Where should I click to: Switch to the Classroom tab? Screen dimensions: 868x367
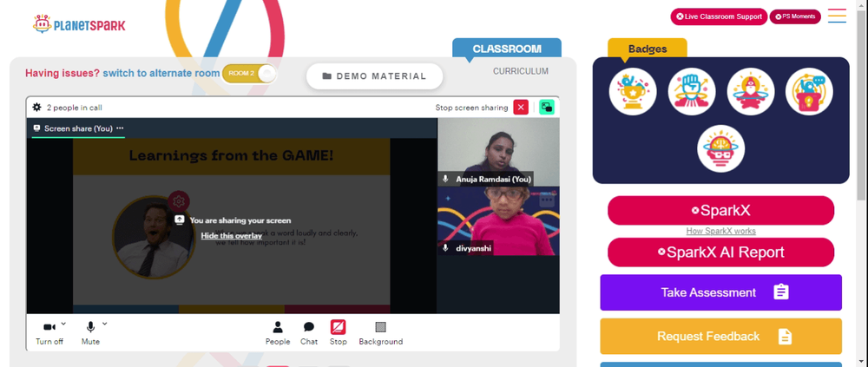(507, 49)
